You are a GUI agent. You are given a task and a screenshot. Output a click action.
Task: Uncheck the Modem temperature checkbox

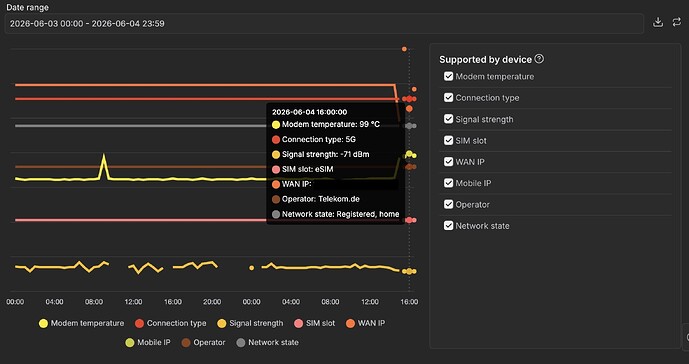tap(448, 76)
